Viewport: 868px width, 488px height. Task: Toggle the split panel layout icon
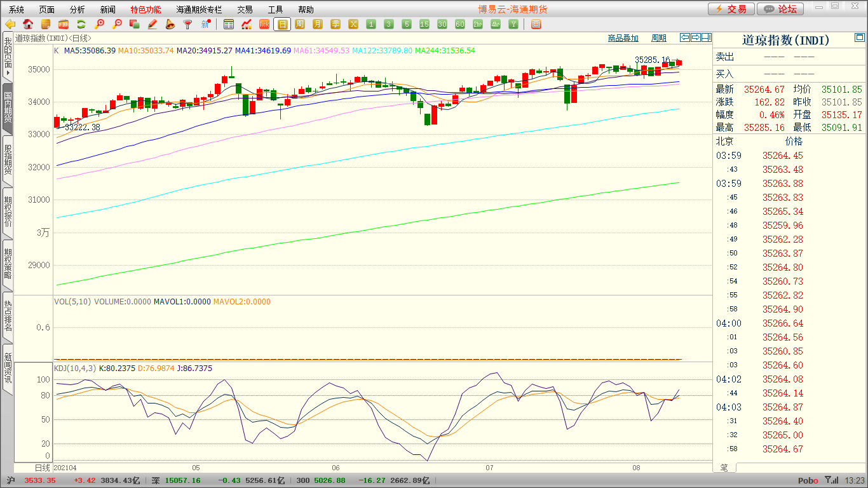pos(707,37)
